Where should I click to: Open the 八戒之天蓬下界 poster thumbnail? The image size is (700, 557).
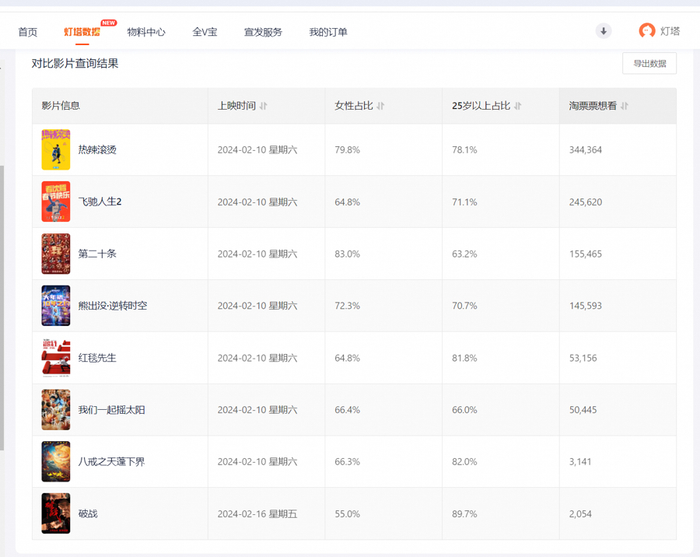pyautogui.click(x=56, y=461)
